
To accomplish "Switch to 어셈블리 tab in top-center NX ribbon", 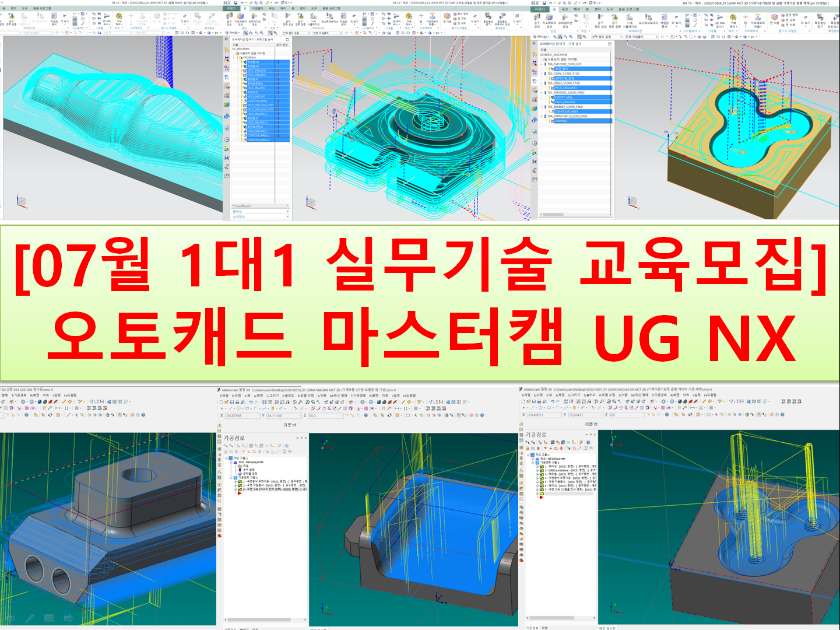I will click(x=257, y=8).
